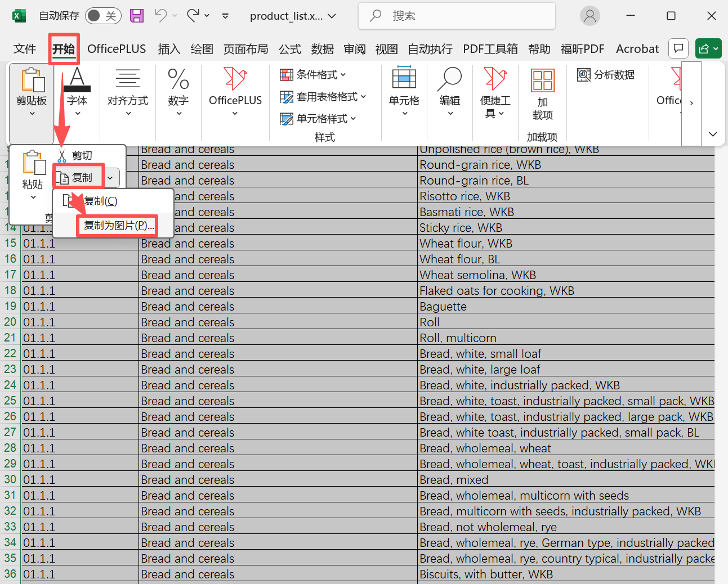Open the Formulas (公式) ribbon tab

click(290, 49)
